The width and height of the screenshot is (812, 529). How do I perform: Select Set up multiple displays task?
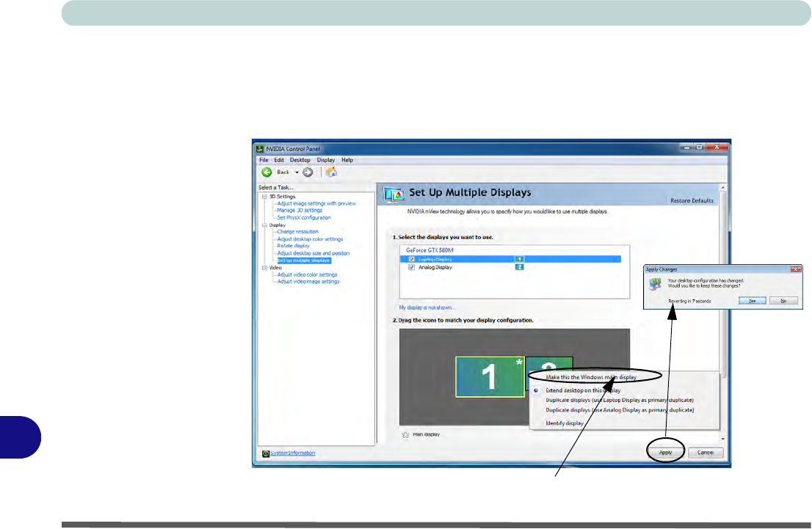pos(303,260)
